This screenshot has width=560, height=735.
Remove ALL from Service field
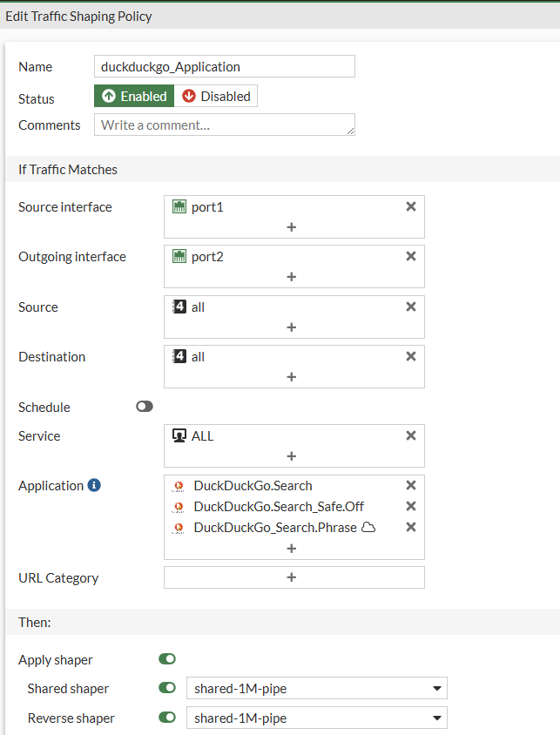[x=411, y=435]
